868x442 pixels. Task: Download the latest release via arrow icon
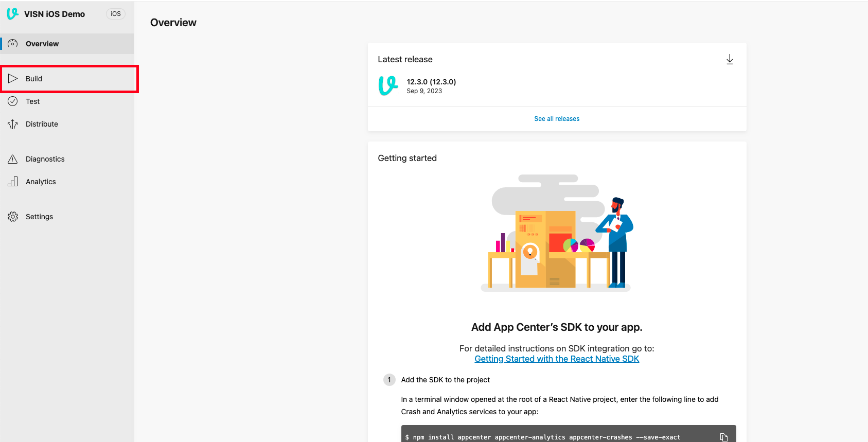coord(730,59)
